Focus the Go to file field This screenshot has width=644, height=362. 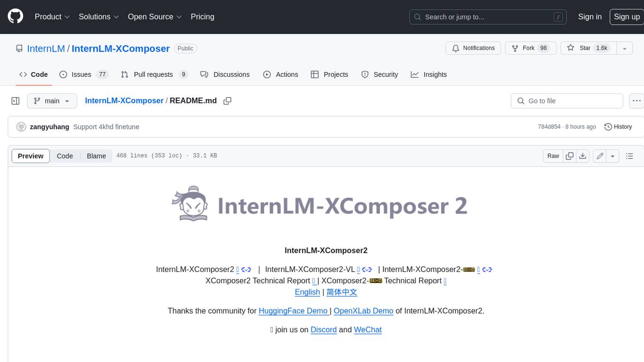point(567,101)
